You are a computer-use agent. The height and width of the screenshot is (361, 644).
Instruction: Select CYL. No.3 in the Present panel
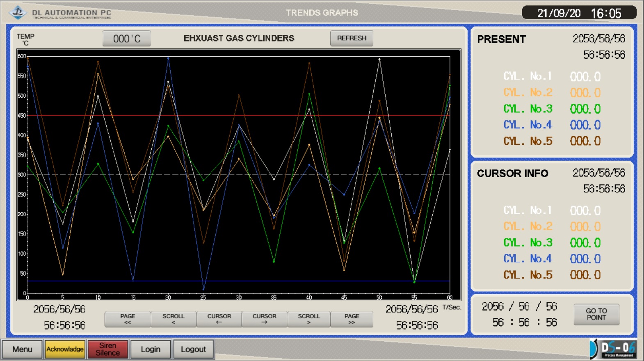pyautogui.click(x=528, y=109)
